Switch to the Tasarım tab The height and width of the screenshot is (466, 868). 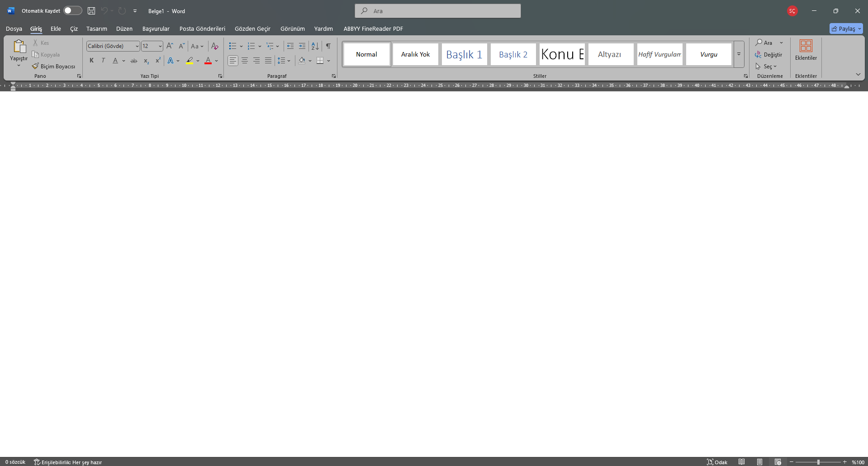(x=97, y=29)
